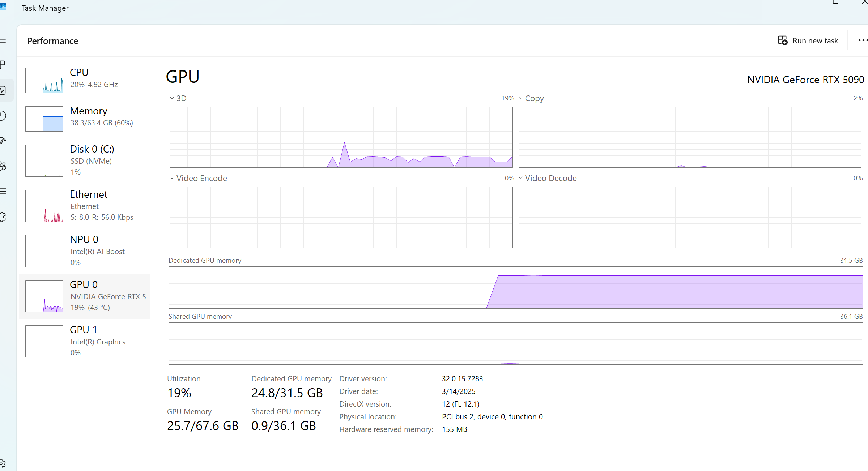Click the Utilization 19% value
This screenshot has width=868, height=471.
(179, 393)
